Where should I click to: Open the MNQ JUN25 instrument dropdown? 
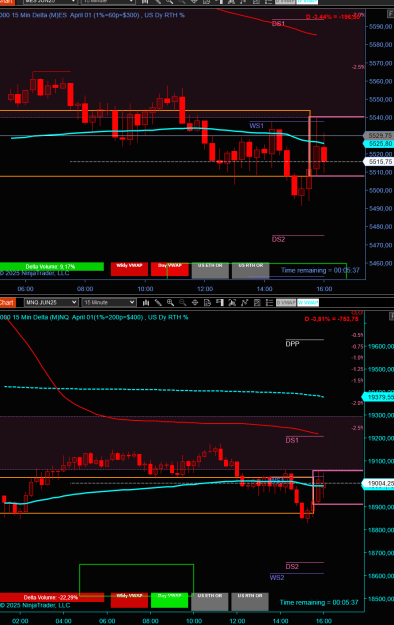pyautogui.click(x=51, y=303)
